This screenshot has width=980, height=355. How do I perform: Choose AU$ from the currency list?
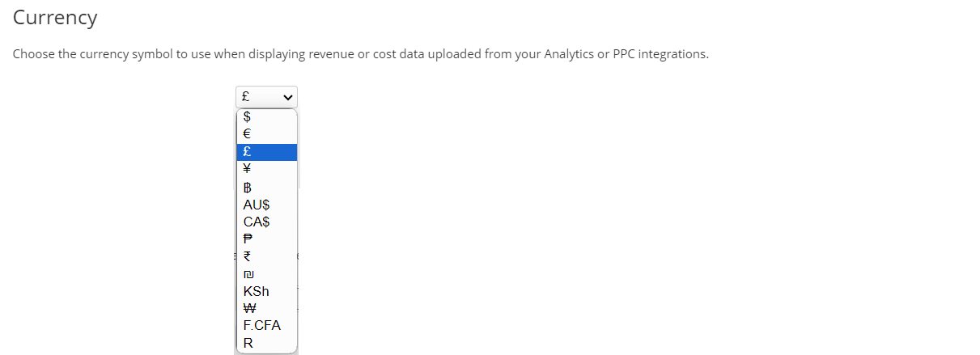(x=265, y=205)
